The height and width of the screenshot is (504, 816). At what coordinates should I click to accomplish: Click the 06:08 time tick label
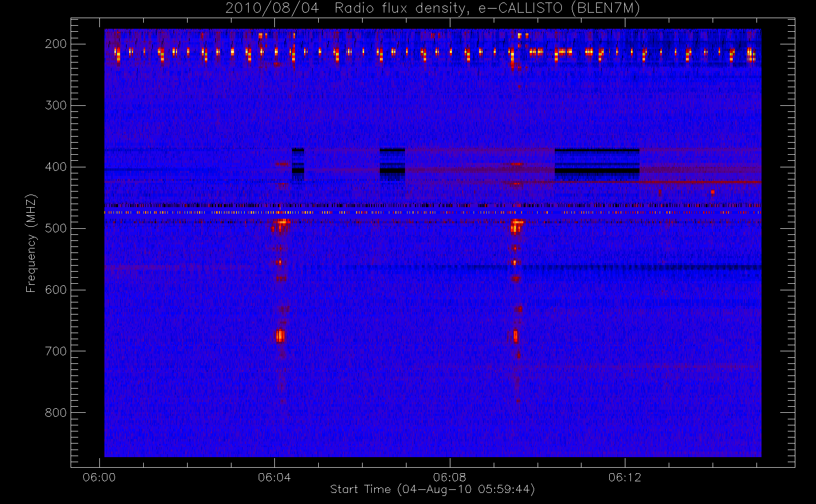(x=449, y=477)
